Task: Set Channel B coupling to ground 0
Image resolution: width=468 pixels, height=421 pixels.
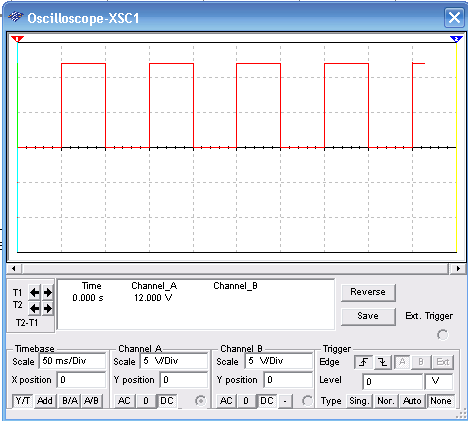Action: [246, 401]
